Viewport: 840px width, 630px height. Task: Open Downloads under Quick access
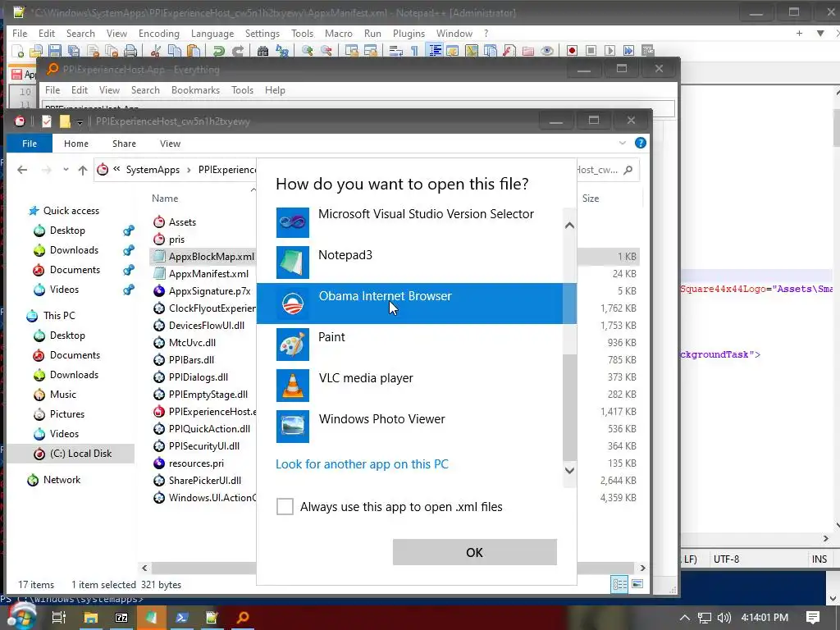click(x=74, y=250)
